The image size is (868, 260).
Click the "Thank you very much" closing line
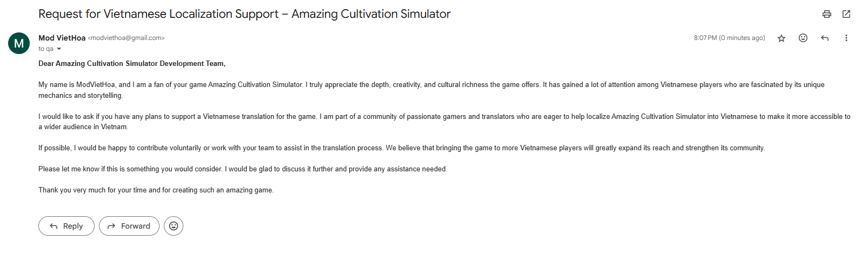pos(156,190)
